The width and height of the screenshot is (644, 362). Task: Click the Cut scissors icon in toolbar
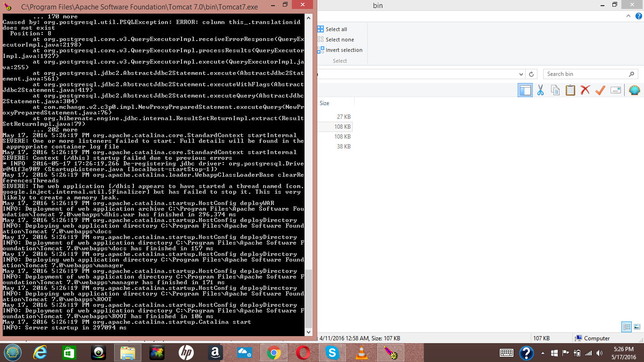pos(540,90)
